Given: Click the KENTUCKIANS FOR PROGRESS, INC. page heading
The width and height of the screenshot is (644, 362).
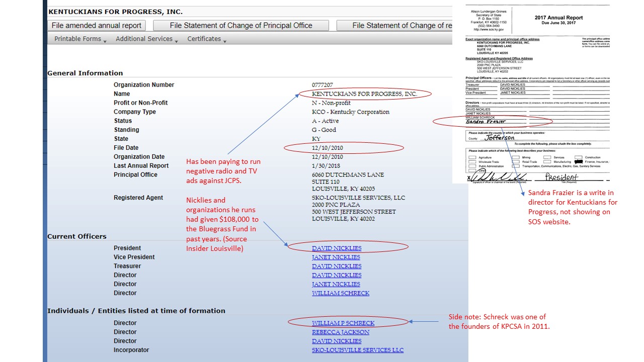Looking at the screenshot, I should (116, 12).
